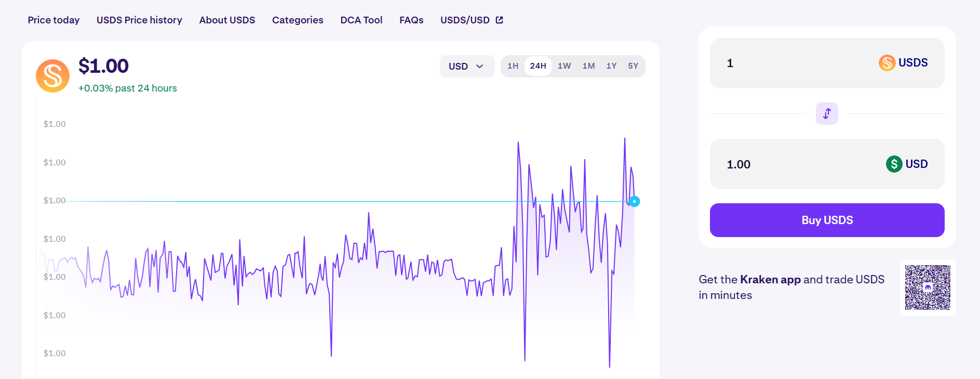
Task: Click the blue current price dot on chart
Action: [x=634, y=201]
